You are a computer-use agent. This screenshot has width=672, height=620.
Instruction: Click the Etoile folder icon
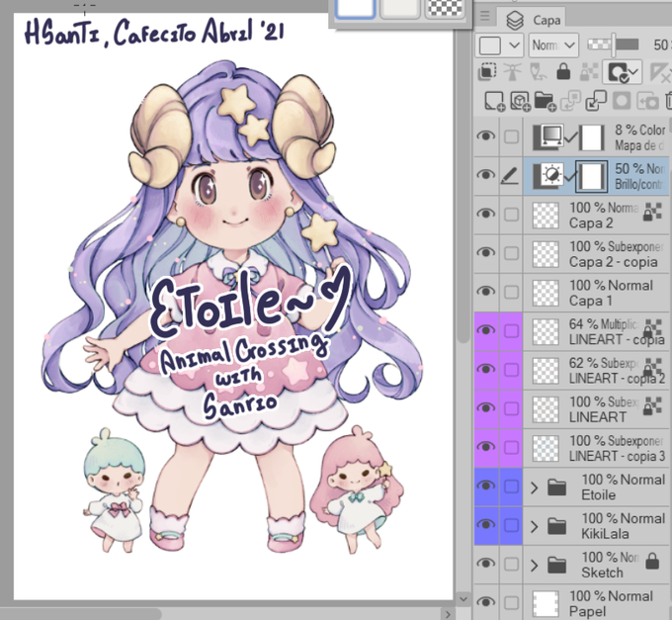pyautogui.click(x=556, y=487)
